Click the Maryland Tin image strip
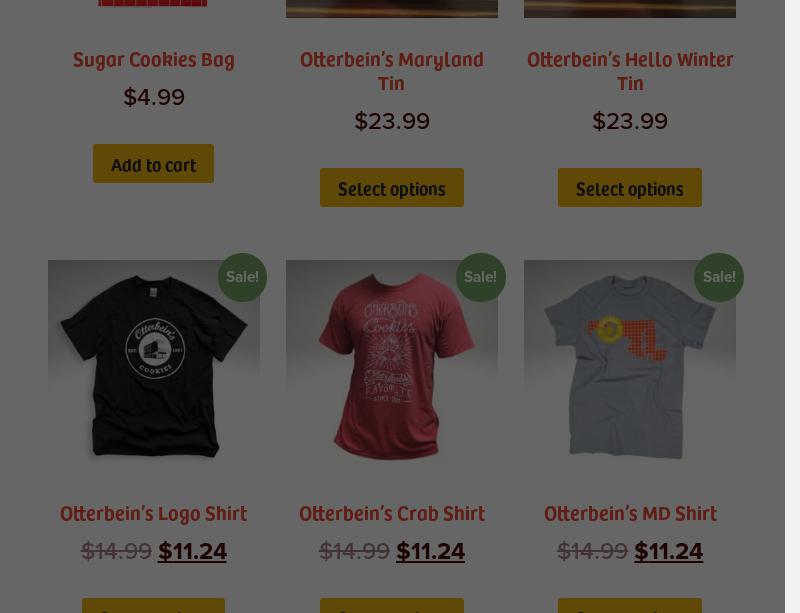This screenshot has width=800, height=613. (x=392, y=9)
